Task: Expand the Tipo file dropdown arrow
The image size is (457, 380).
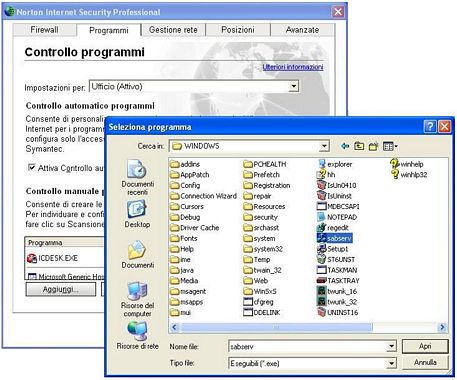Action: point(392,363)
